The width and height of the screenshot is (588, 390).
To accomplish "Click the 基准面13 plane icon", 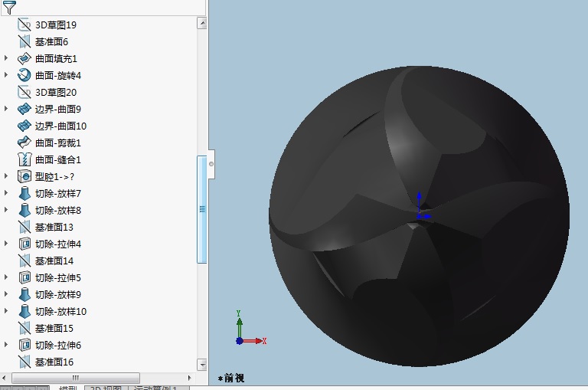I will click(x=24, y=227).
